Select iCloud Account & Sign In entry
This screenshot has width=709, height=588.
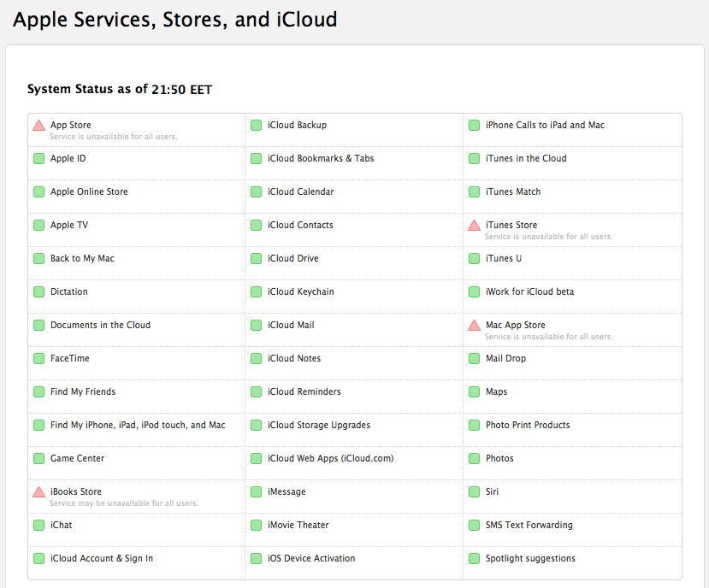click(x=102, y=559)
